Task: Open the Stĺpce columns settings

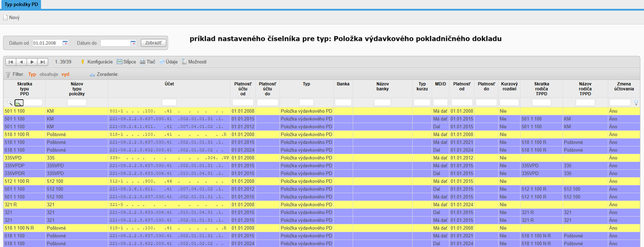Action: point(126,62)
